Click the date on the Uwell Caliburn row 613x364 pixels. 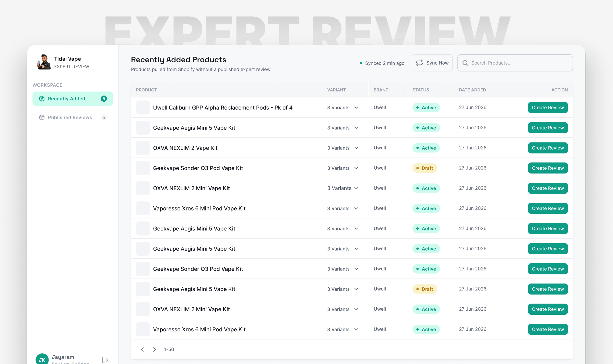[473, 108]
